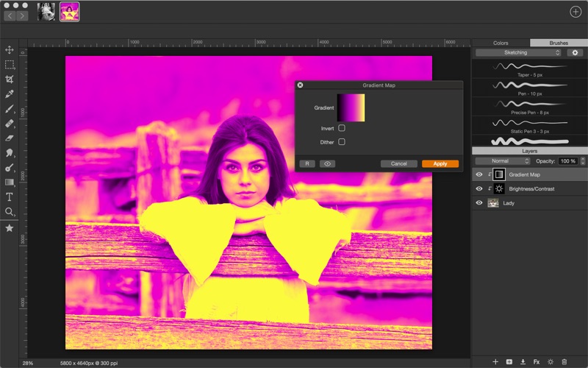Image resolution: width=588 pixels, height=368 pixels.
Task: Click the gradient preview swatch
Action: pos(351,107)
